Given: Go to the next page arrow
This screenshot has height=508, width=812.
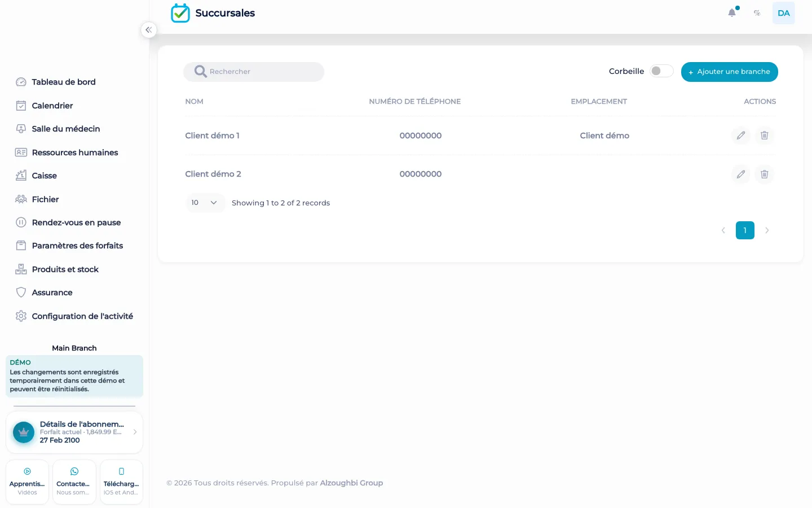Looking at the screenshot, I should pos(767,230).
